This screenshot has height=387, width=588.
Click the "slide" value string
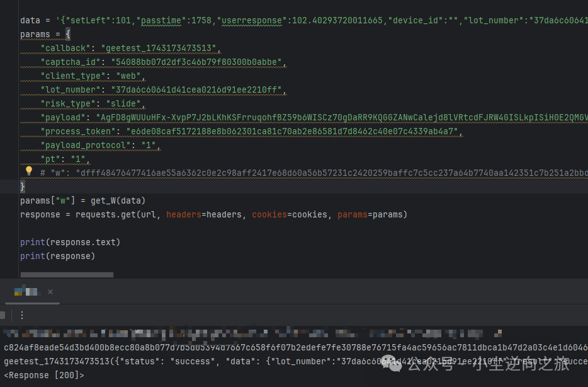(x=123, y=103)
